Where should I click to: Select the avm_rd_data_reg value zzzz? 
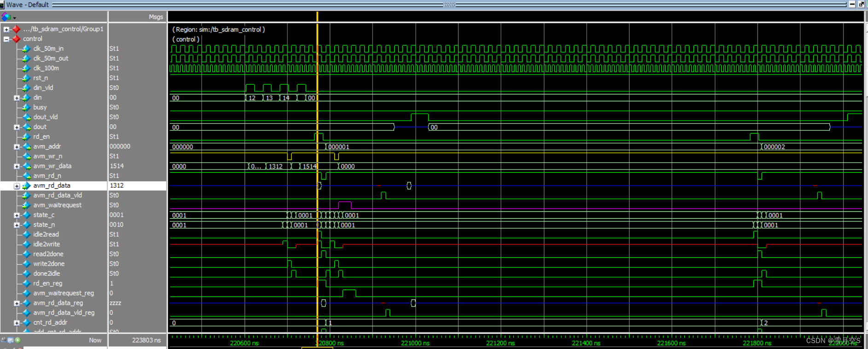115,303
